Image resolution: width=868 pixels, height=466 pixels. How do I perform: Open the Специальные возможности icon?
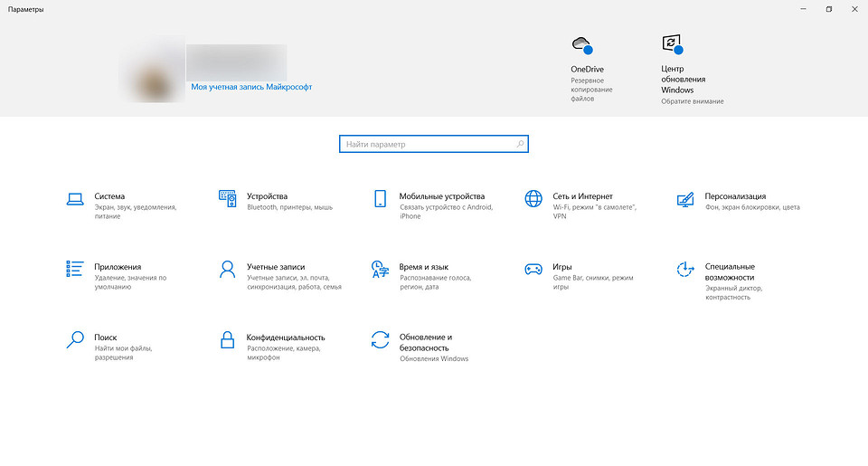pyautogui.click(x=685, y=270)
